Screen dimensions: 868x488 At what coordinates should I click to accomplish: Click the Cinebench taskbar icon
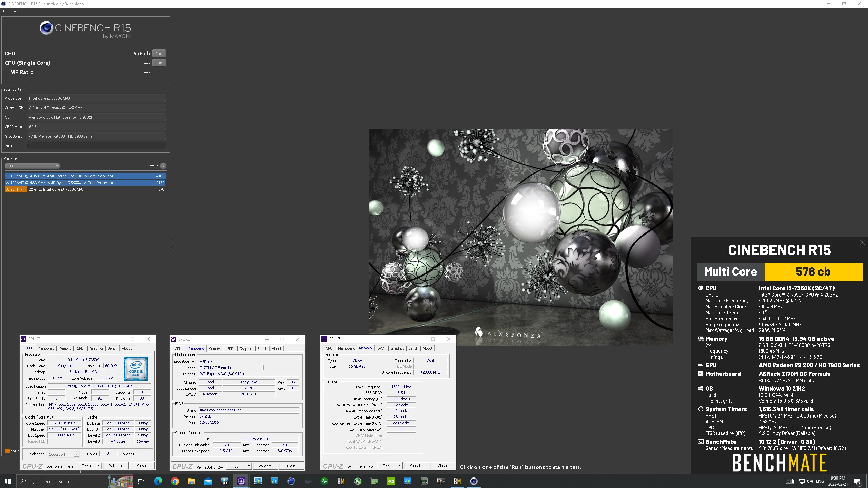point(474,481)
